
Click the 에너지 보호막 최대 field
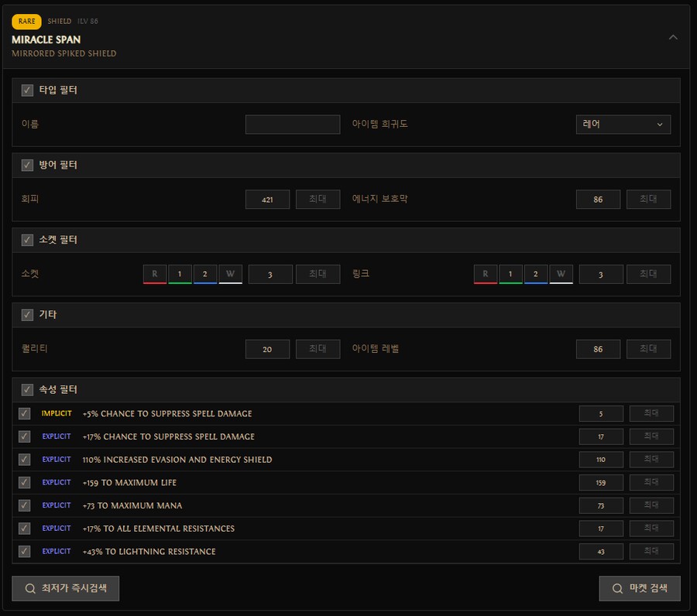click(x=648, y=200)
